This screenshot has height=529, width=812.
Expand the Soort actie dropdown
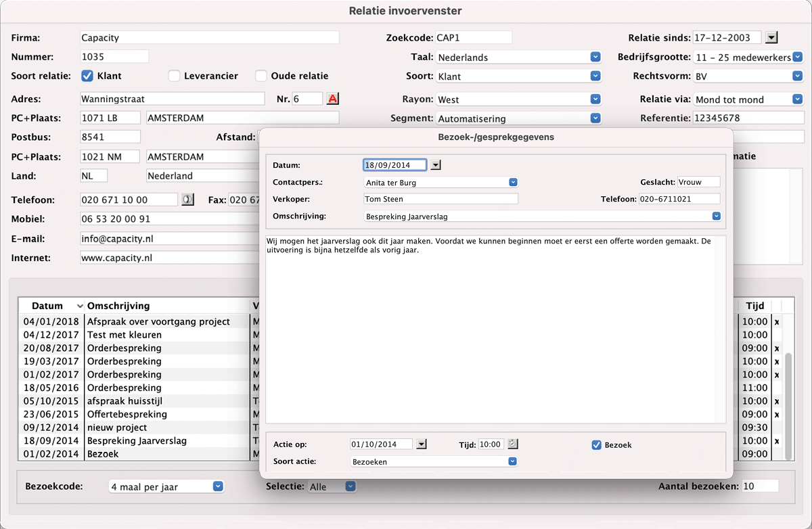[512, 461]
